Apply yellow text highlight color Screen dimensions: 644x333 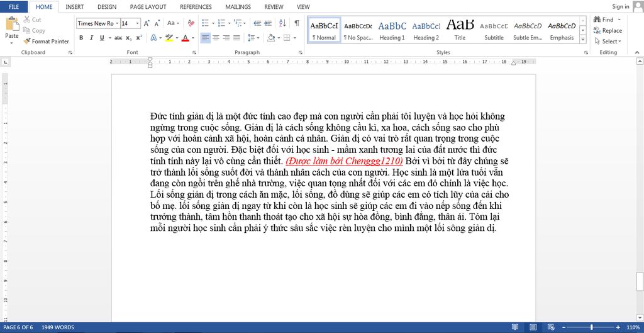(x=169, y=38)
